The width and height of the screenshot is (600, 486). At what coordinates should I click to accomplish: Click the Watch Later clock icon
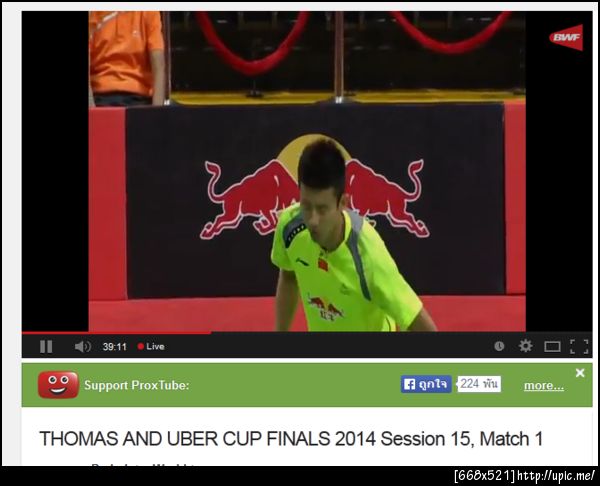point(499,346)
